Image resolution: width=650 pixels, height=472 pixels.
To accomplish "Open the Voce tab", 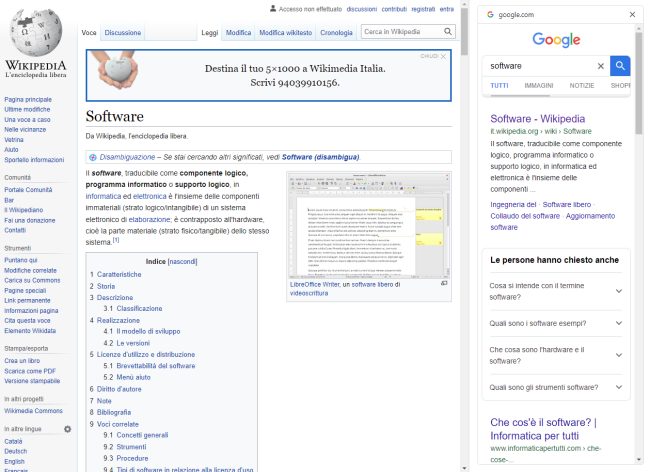I will 89,32.
